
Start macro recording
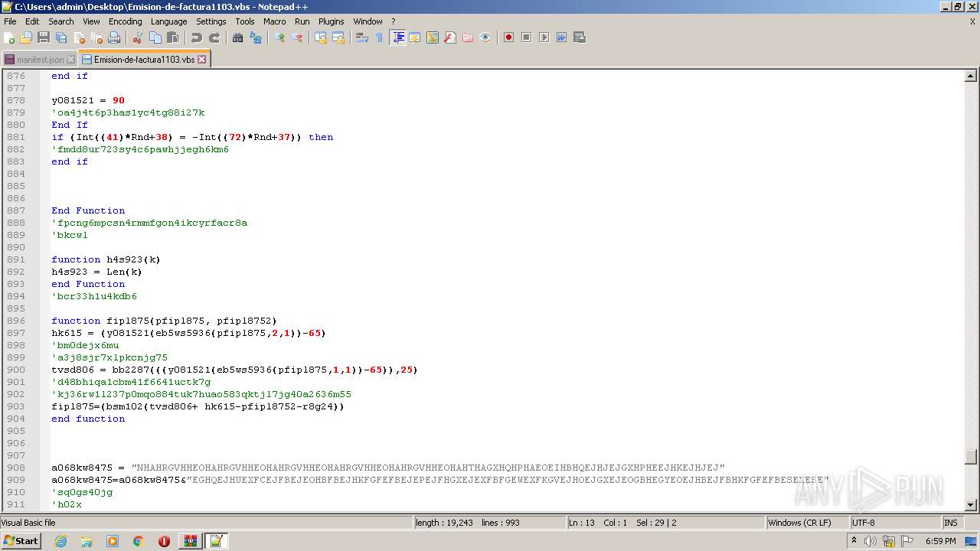point(508,37)
